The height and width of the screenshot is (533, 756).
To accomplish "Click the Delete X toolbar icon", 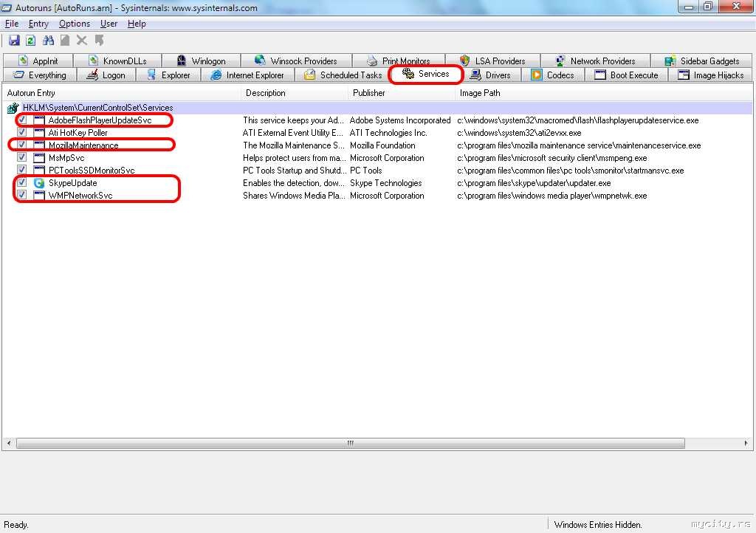I will [x=82, y=41].
